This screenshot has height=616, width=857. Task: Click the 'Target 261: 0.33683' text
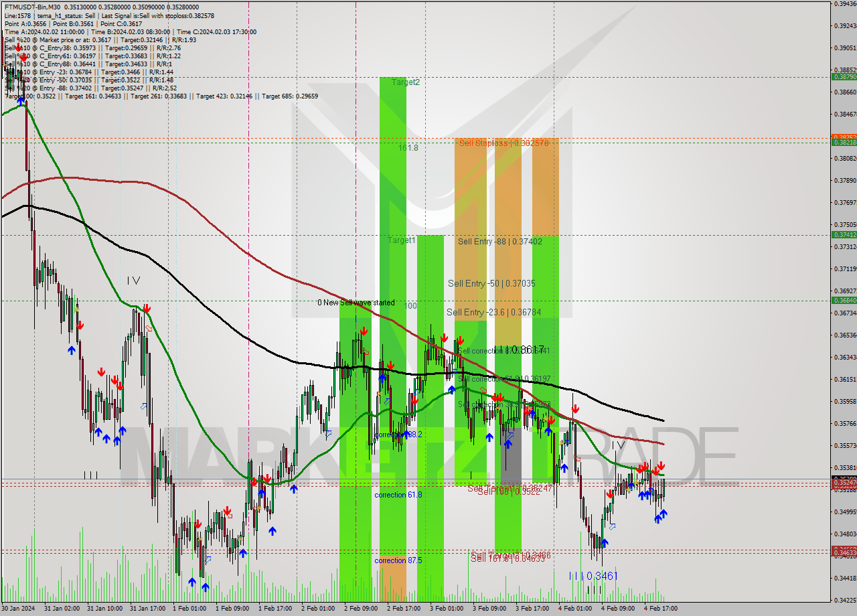click(161, 96)
